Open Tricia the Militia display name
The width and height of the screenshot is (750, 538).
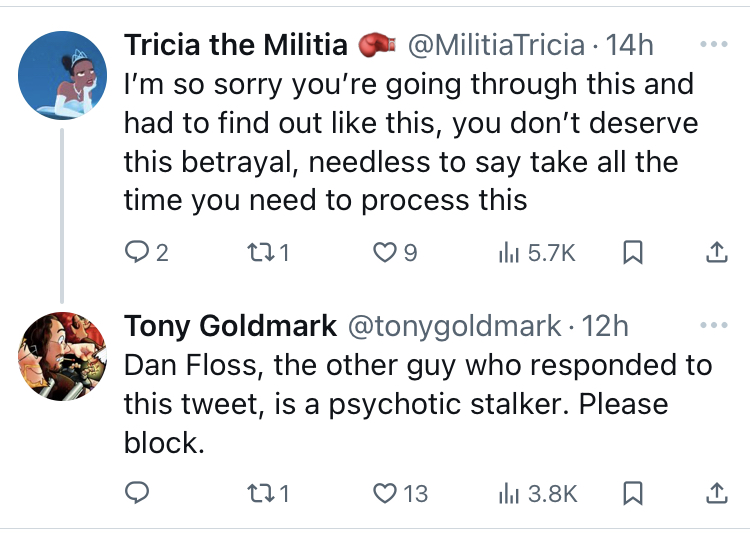pos(236,44)
